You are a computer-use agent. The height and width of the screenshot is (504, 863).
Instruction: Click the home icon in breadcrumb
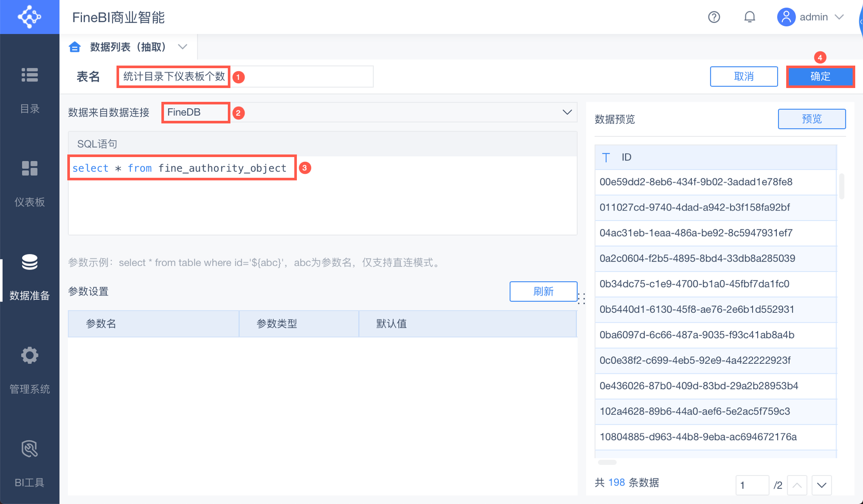[75, 47]
